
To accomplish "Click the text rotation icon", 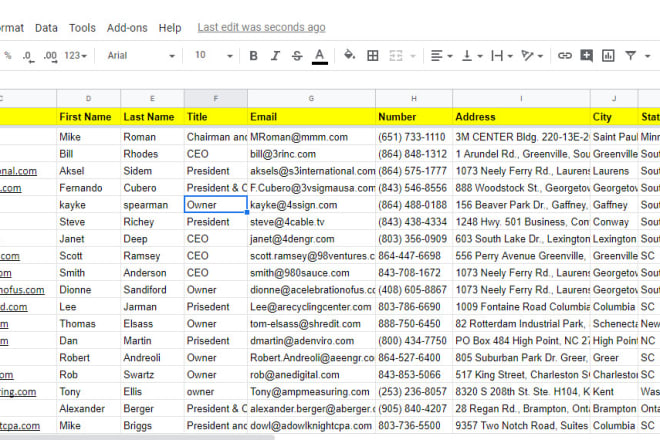I will [527, 56].
